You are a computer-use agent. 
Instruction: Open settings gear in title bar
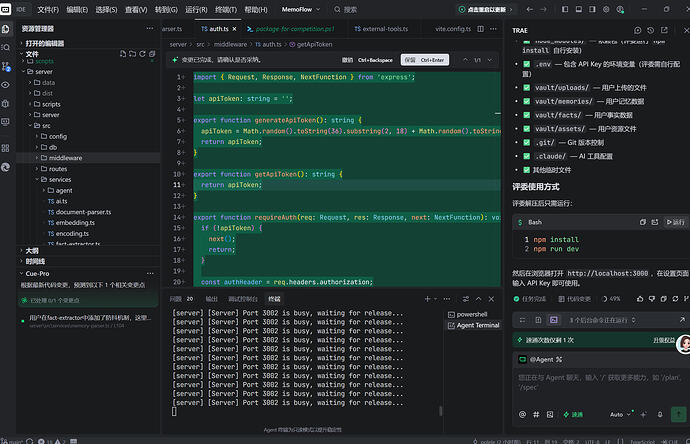pos(606,9)
